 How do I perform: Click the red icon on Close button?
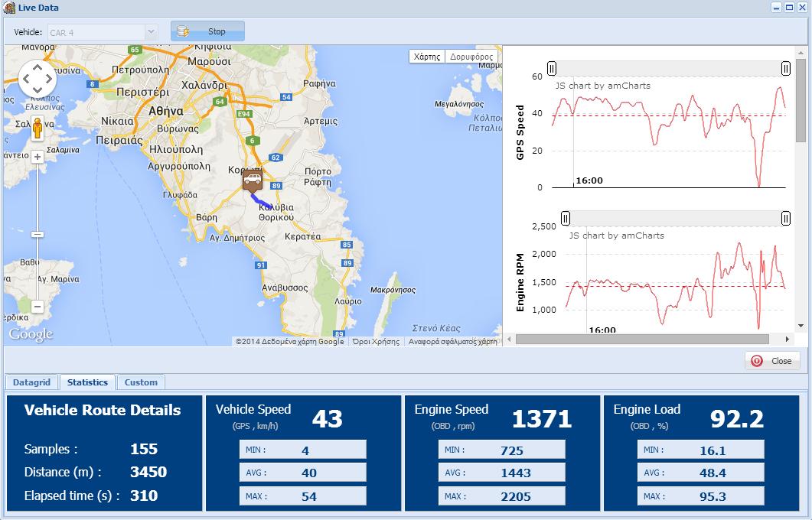[757, 361]
